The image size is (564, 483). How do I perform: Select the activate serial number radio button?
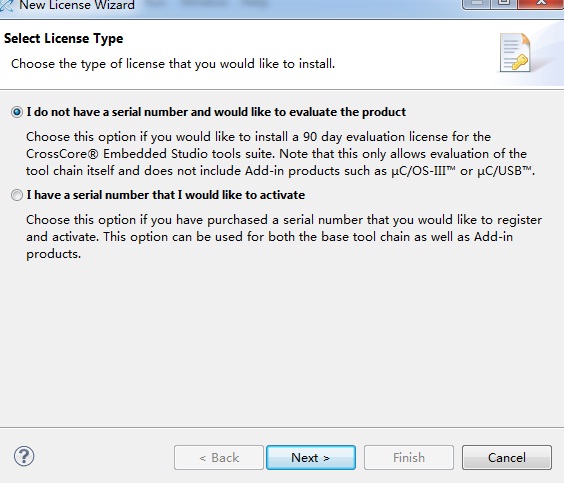pos(17,195)
